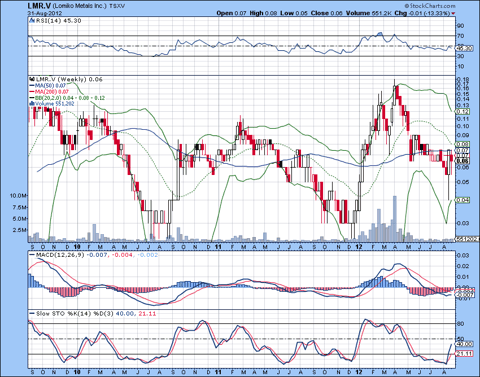Screen dimensions: 480x377
Task: Click the 0.03 price axis label on main chart
Action: pos(463,223)
